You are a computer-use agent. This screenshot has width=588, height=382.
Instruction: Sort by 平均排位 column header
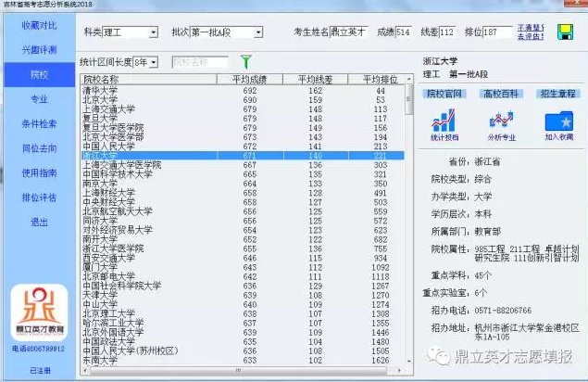(377, 79)
